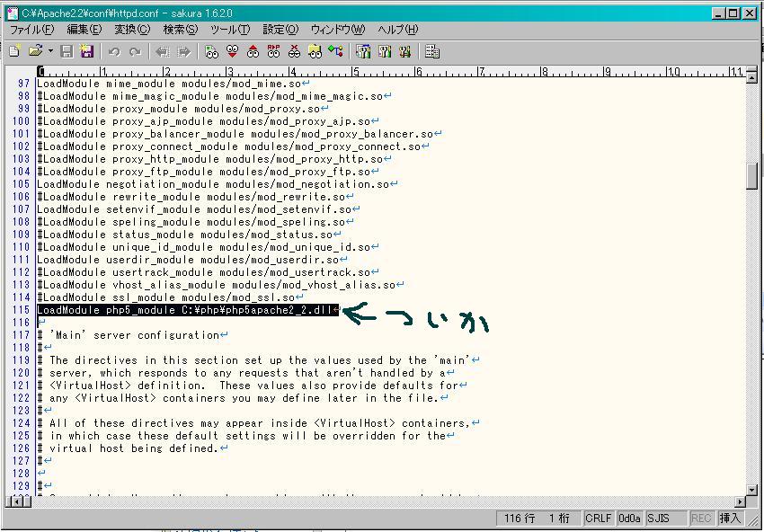764x532 pixels.
Task: Click line 103 proxy_http_module line
Action: click(x=210, y=159)
